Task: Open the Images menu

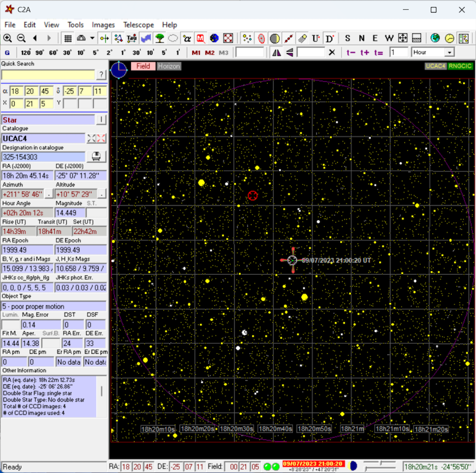Action: [x=103, y=25]
